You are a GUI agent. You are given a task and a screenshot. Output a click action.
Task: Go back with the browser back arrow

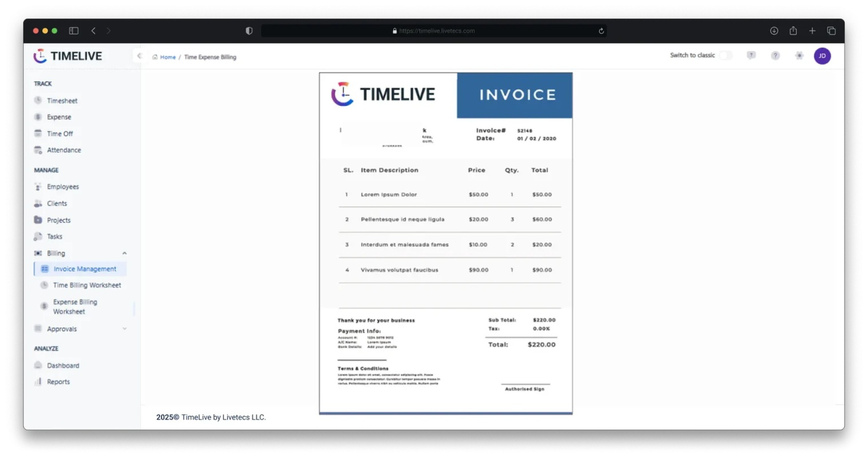(93, 31)
